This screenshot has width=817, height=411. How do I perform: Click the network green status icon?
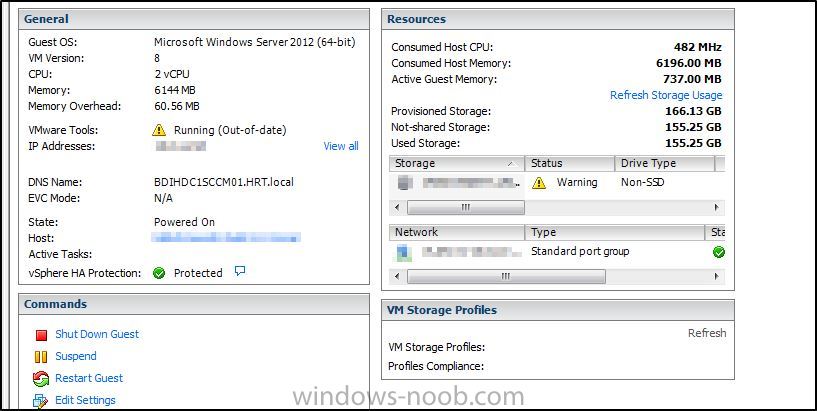click(x=719, y=253)
